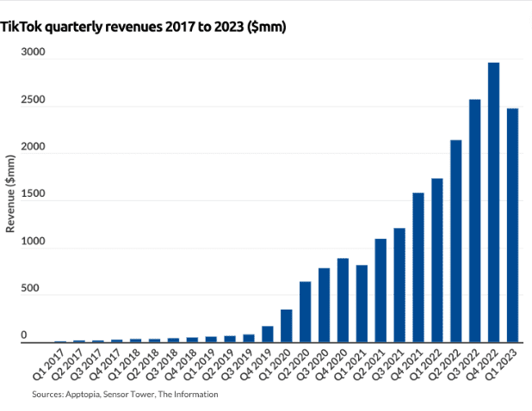
Task: Click the chart title TikTok quarterly revenues
Action: click(143, 27)
